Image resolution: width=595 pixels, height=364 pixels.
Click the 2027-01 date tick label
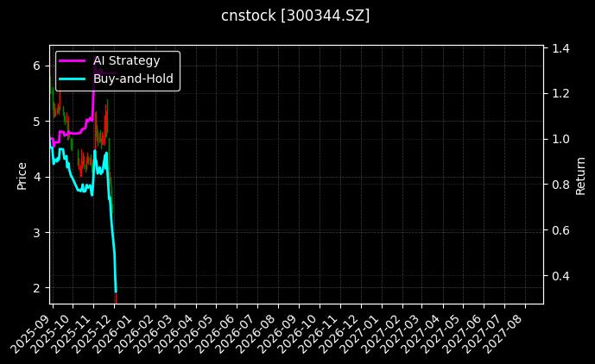[367, 328]
